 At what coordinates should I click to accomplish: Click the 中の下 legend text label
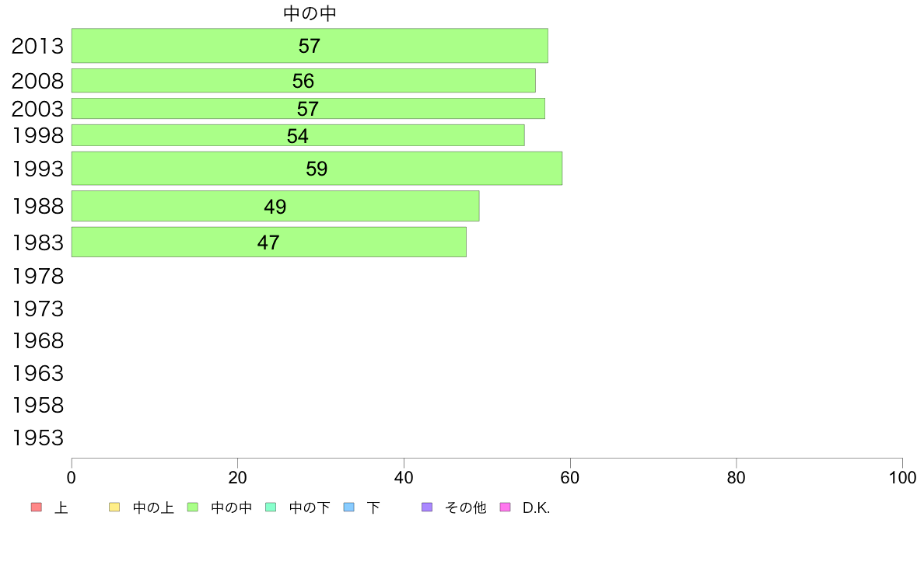[310, 507]
